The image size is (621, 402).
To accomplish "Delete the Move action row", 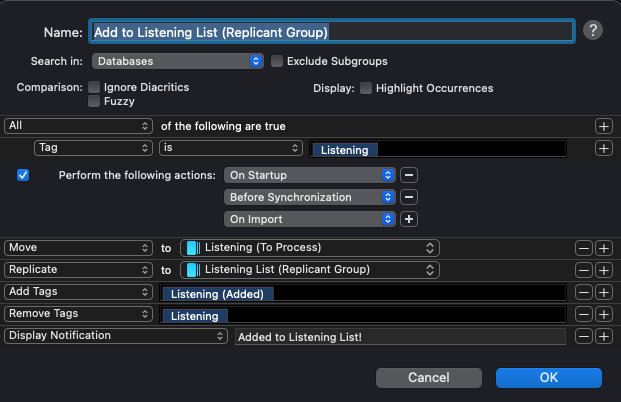I will tap(583, 248).
